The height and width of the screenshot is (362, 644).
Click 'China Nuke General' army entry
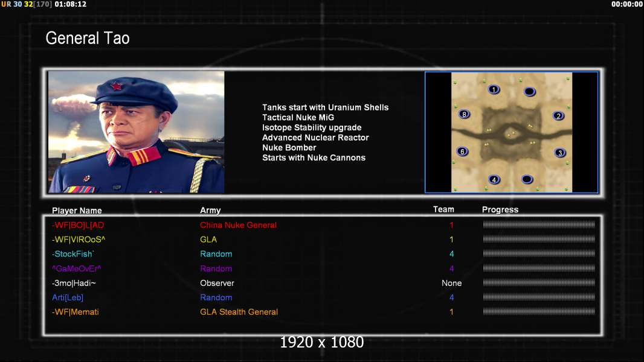(x=238, y=225)
